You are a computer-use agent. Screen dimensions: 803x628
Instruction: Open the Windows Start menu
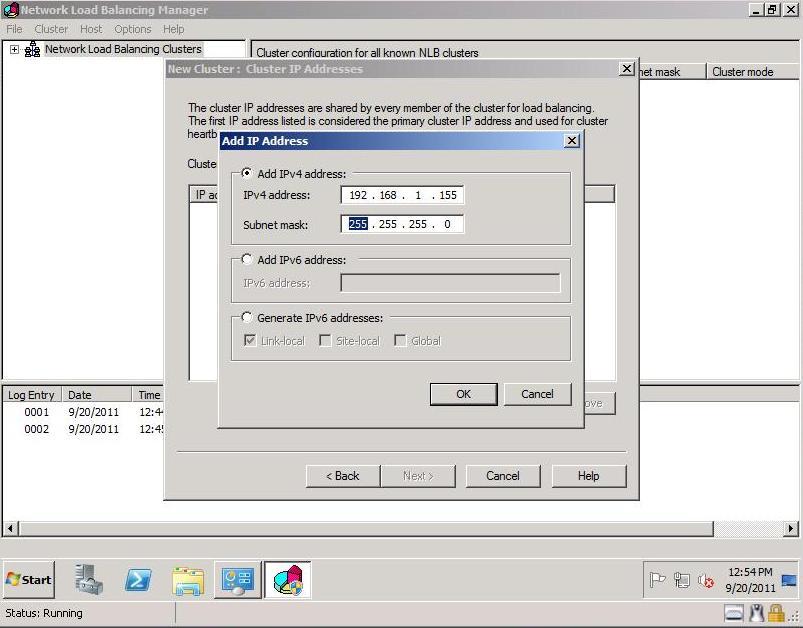(29, 580)
